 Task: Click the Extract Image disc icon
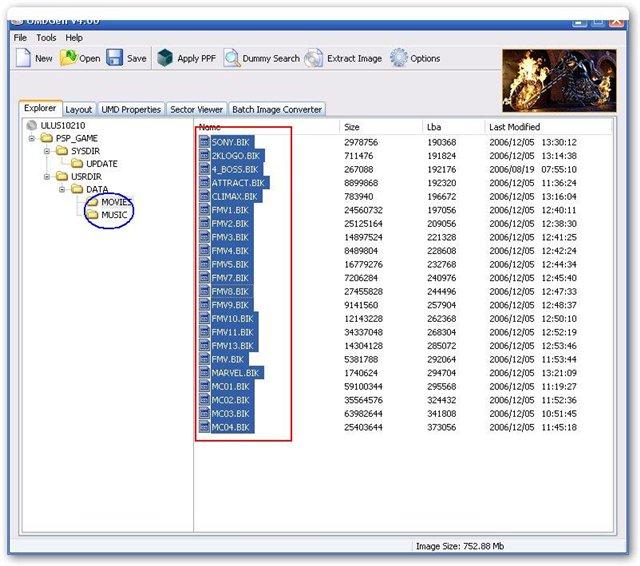(x=314, y=58)
